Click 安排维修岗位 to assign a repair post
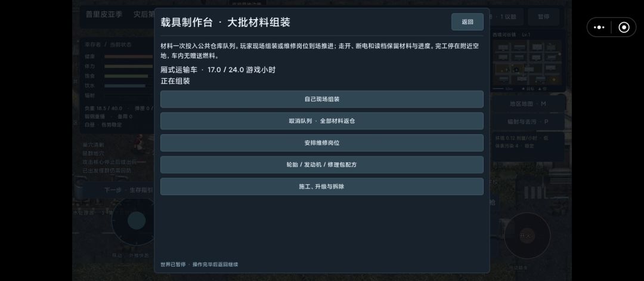Viewport: 644px width, 281px height. pyautogui.click(x=321, y=143)
